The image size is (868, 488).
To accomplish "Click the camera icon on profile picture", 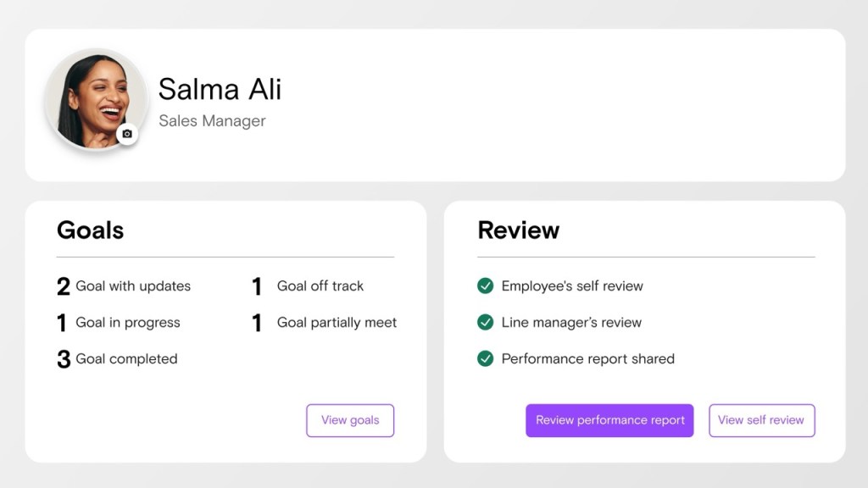I will (x=128, y=133).
